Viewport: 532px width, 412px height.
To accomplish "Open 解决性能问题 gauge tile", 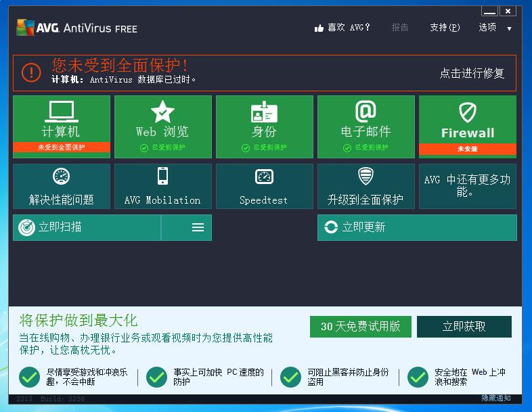I will (x=62, y=186).
